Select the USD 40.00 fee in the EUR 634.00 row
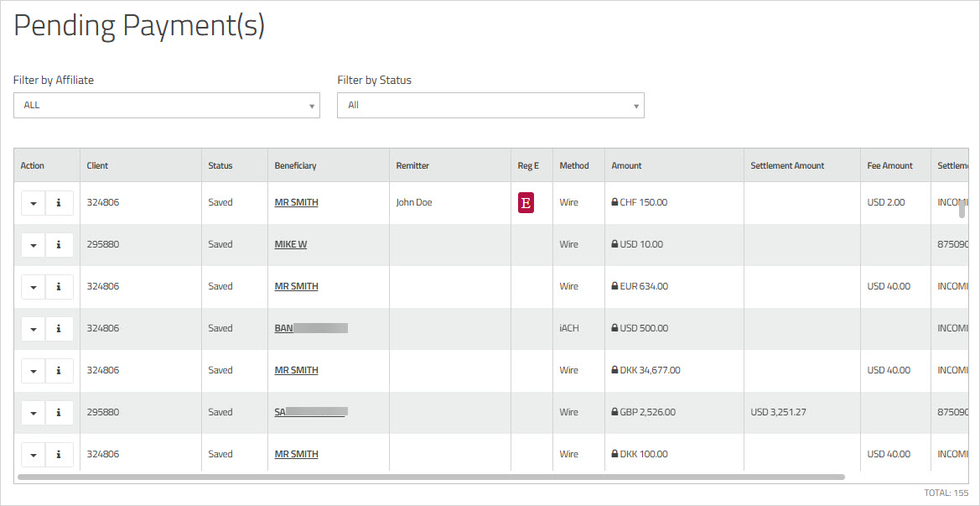The width and height of the screenshot is (980, 506). tap(889, 286)
